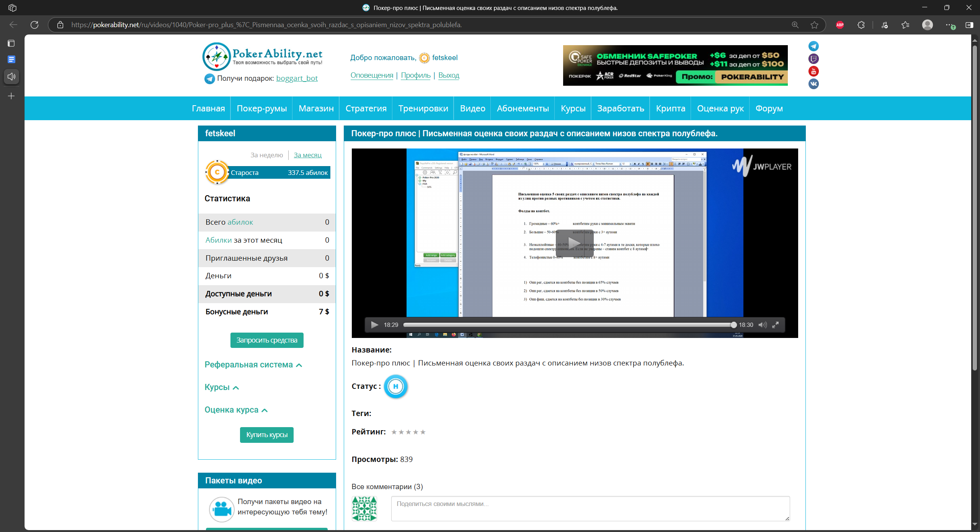Open the tab actions icon in sidebar

click(x=11, y=43)
